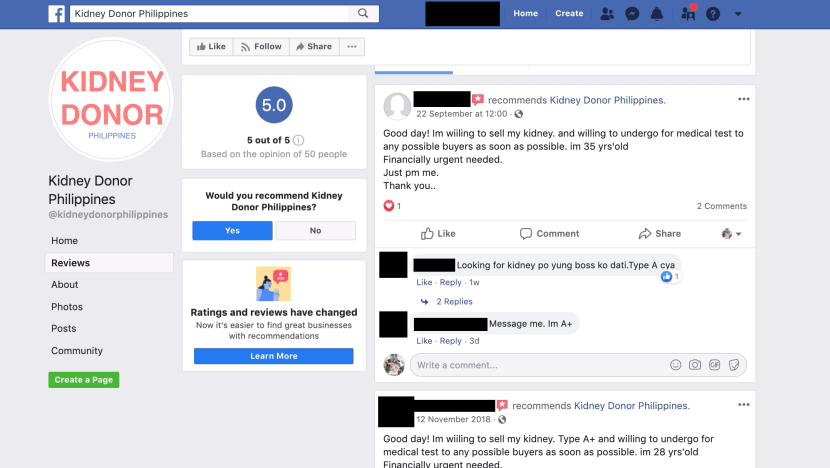Select No for page recommendation

pyautogui.click(x=315, y=231)
